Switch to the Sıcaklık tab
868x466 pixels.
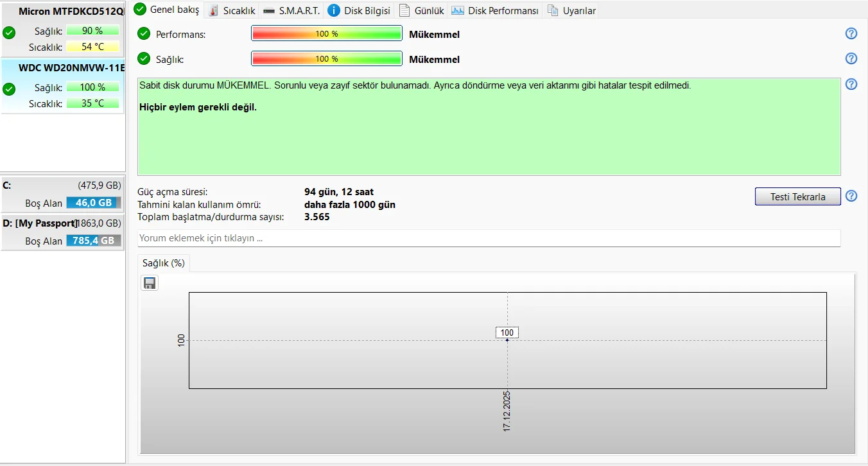click(x=232, y=10)
